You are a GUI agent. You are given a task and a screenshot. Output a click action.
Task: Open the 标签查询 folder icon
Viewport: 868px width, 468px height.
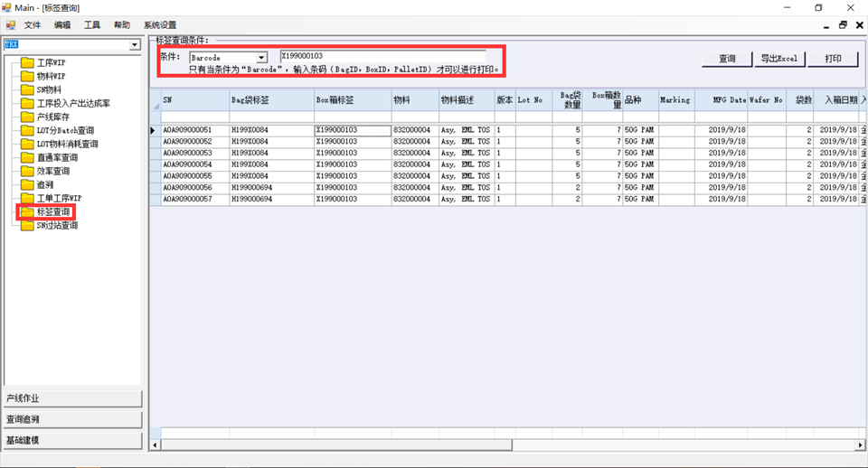27,212
